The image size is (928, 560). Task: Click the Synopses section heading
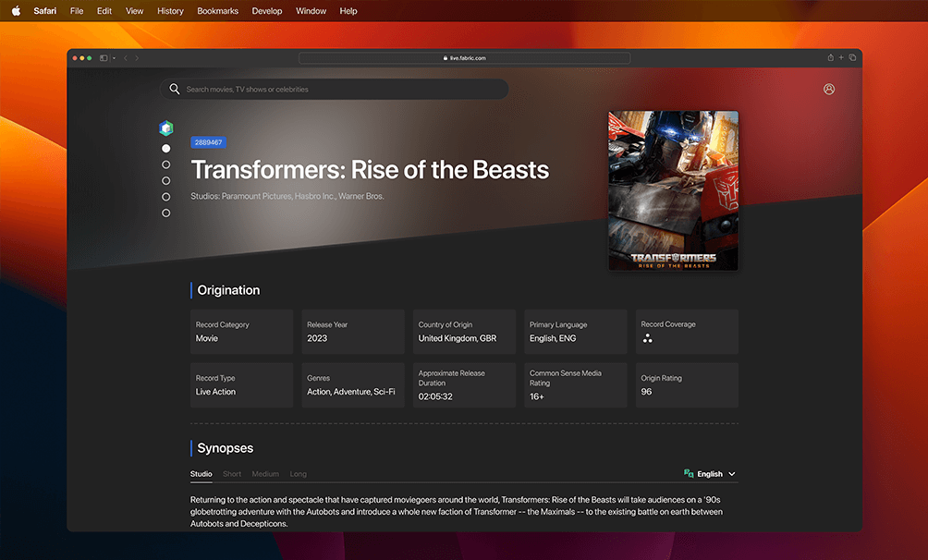click(x=226, y=448)
